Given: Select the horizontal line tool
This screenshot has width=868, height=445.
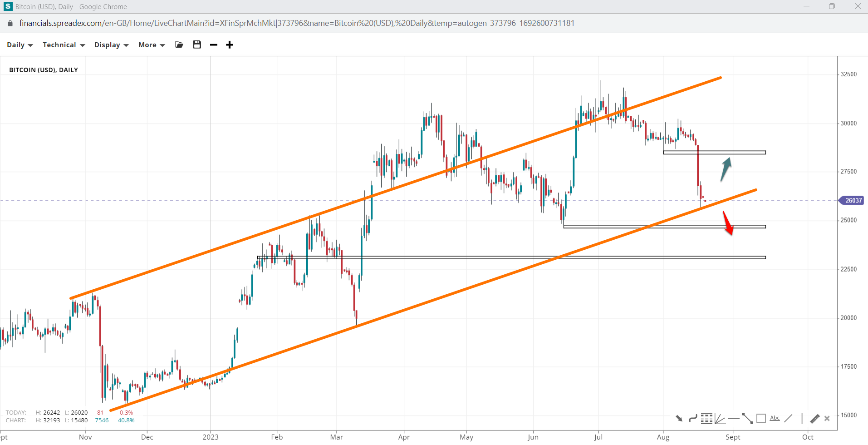Looking at the screenshot, I should pyautogui.click(x=734, y=418).
